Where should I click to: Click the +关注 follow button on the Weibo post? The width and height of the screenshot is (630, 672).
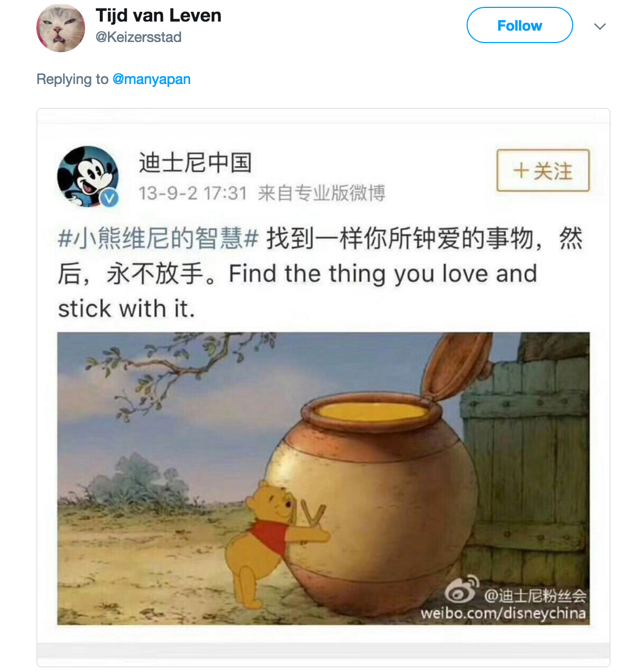543,170
